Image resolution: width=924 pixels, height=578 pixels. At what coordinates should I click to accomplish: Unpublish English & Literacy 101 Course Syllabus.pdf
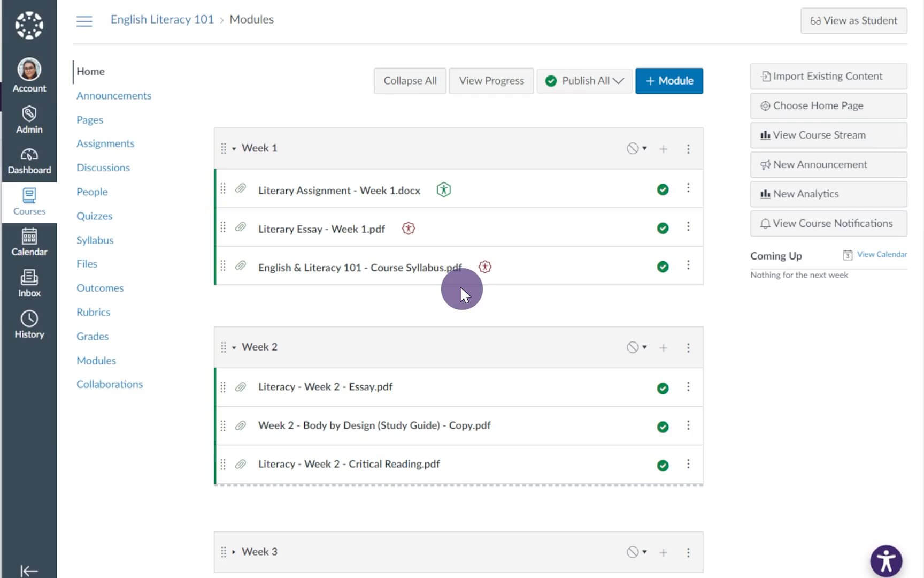(x=663, y=266)
